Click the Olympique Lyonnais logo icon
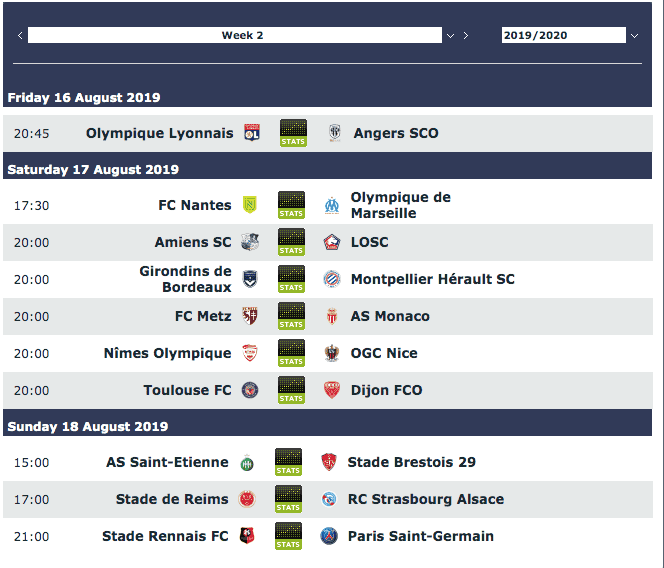 coord(252,133)
